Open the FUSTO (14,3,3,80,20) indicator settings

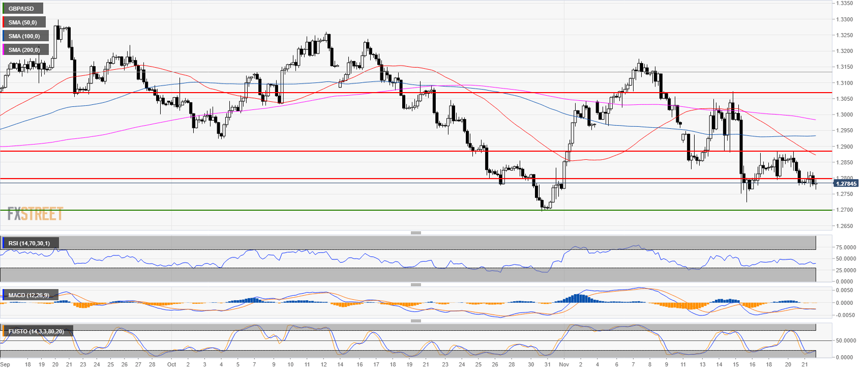[36, 331]
